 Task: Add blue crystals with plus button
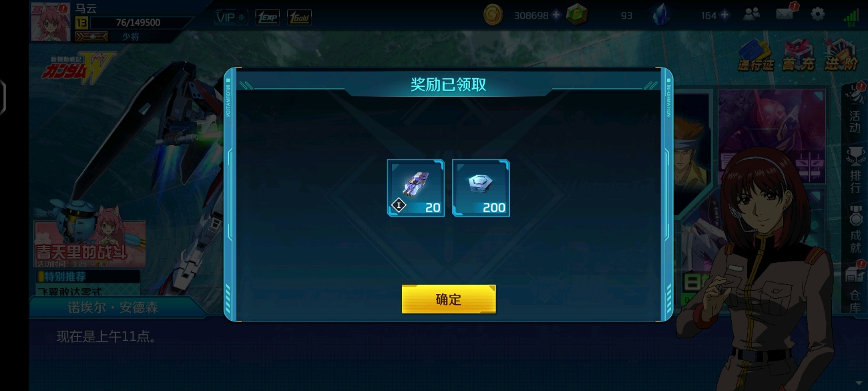click(724, 15)
